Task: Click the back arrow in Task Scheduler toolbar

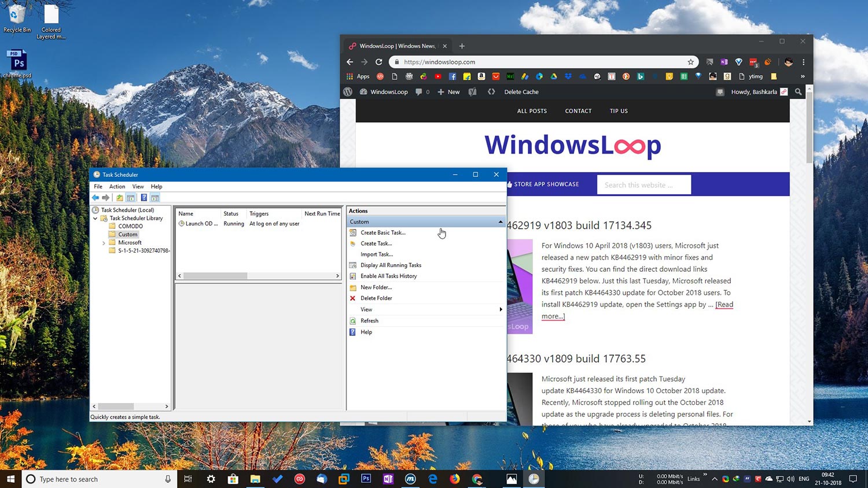Action: tap(95, 197)
